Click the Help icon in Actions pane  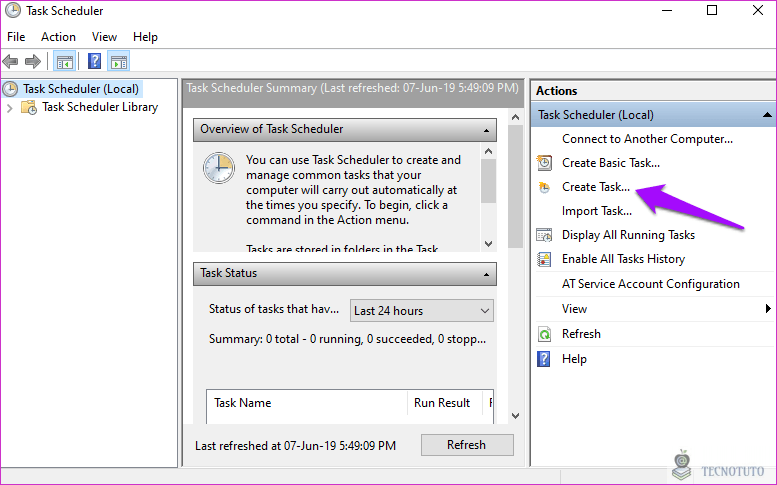(544, 359)
